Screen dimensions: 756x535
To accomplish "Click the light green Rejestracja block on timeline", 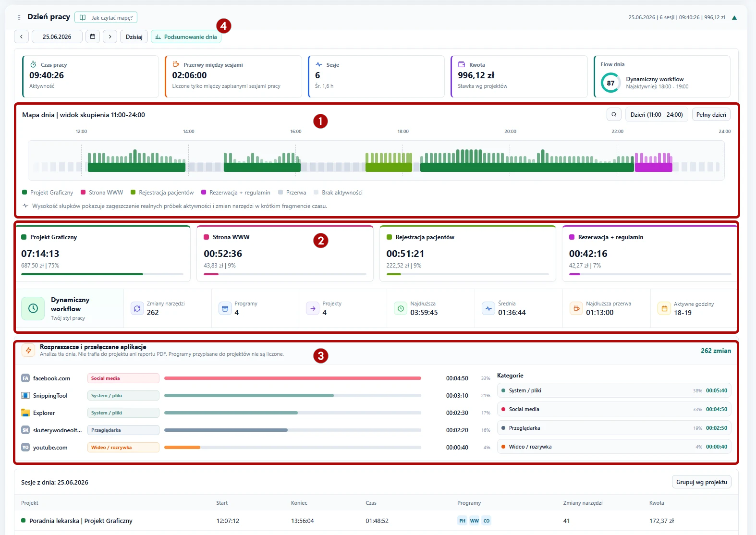I will [389, 167].
